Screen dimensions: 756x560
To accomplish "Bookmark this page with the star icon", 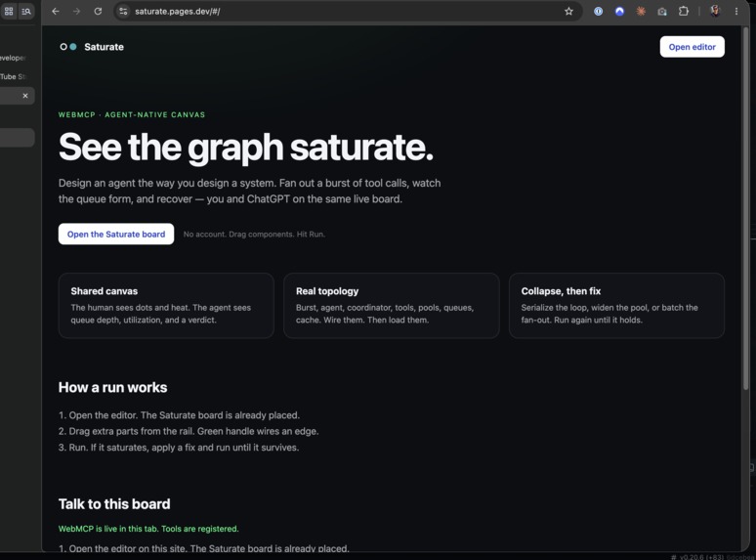I will 568,11.
